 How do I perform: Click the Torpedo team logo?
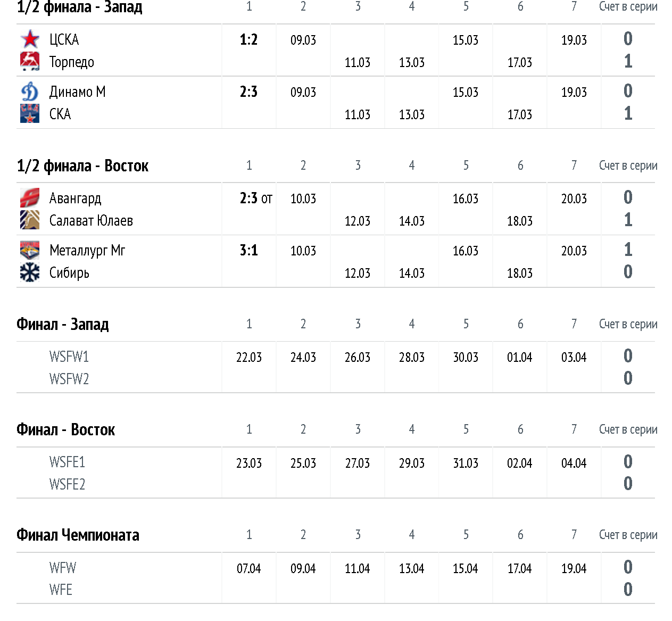30,62
